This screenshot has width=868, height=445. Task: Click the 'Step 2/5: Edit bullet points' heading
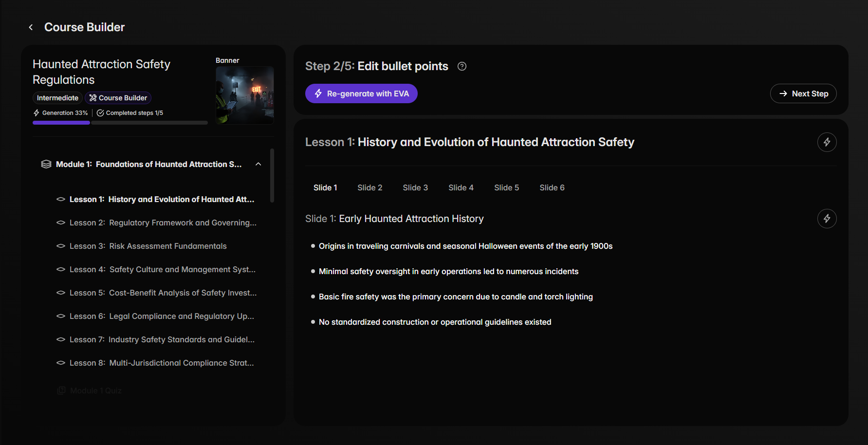coord(377,66)
